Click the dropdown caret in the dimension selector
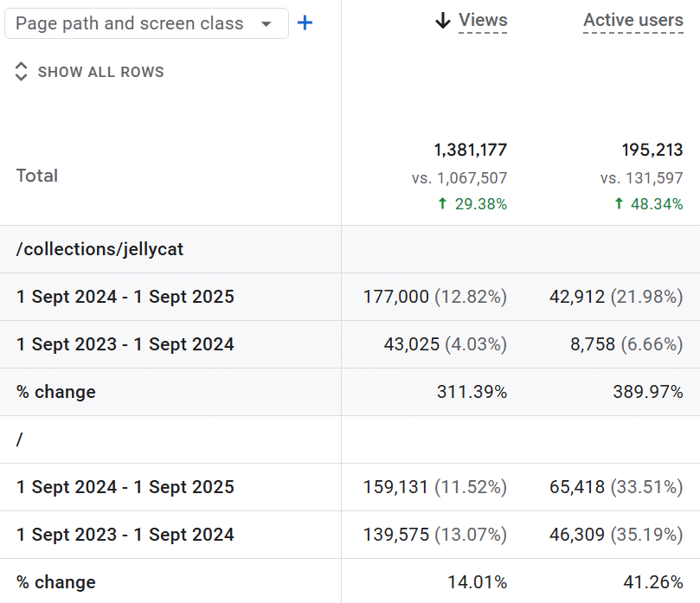700x603 pixels. (267, 24)
